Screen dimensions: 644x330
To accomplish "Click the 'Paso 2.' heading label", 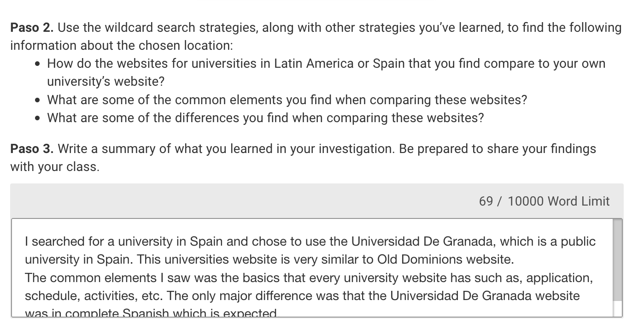I will [32, 28].
